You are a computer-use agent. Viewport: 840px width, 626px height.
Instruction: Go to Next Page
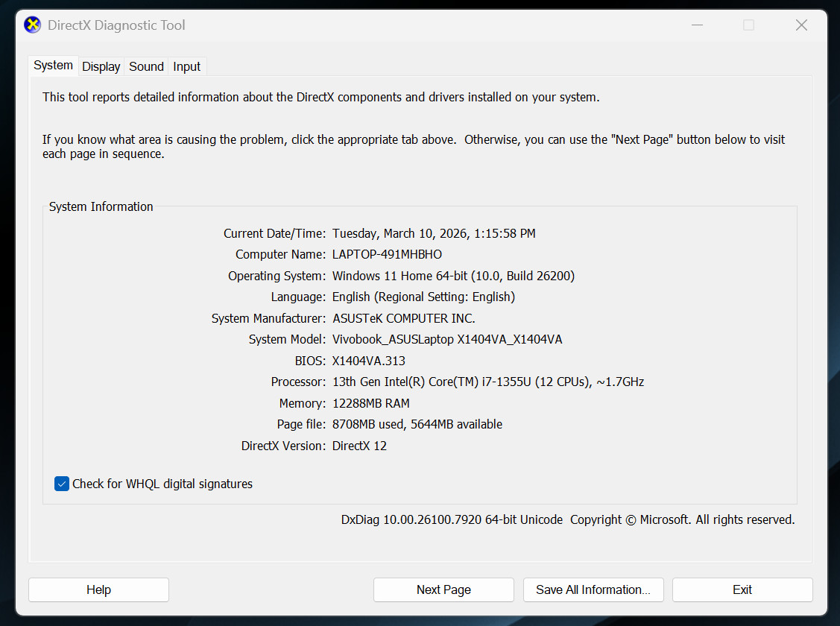pyautogui.click(x=443, y=589)
